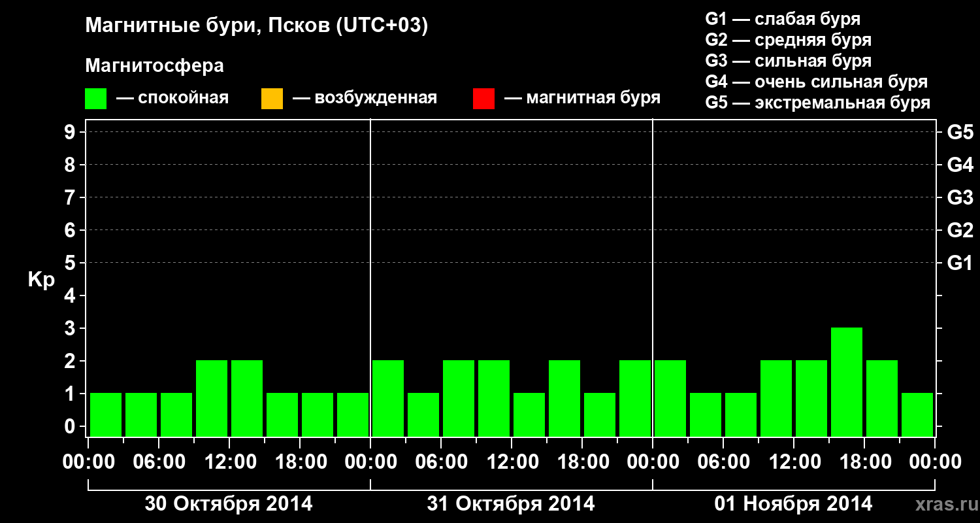
Task: Click the 'Kp' axis title
Action: click(41, 280)
